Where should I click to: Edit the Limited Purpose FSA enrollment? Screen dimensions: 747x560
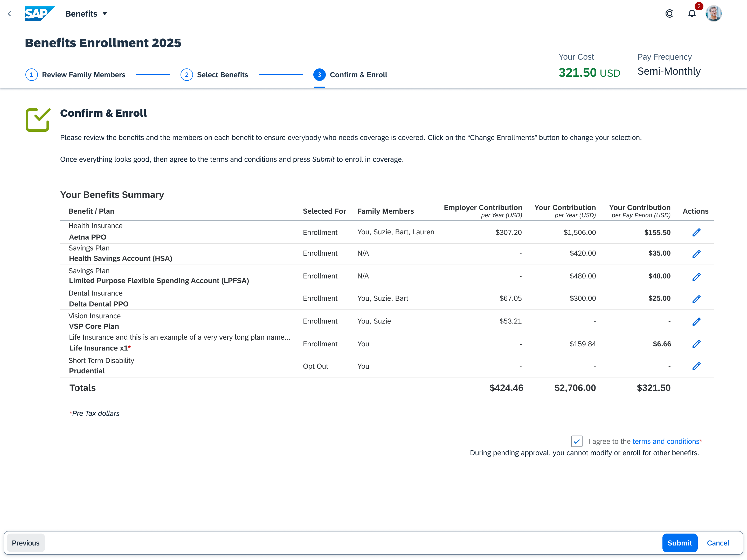click(697, 276)
